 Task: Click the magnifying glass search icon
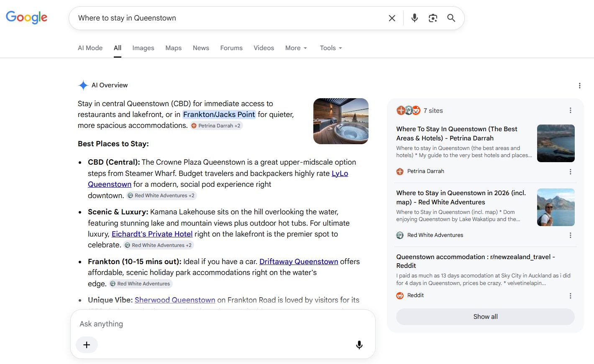pos(451,18)
